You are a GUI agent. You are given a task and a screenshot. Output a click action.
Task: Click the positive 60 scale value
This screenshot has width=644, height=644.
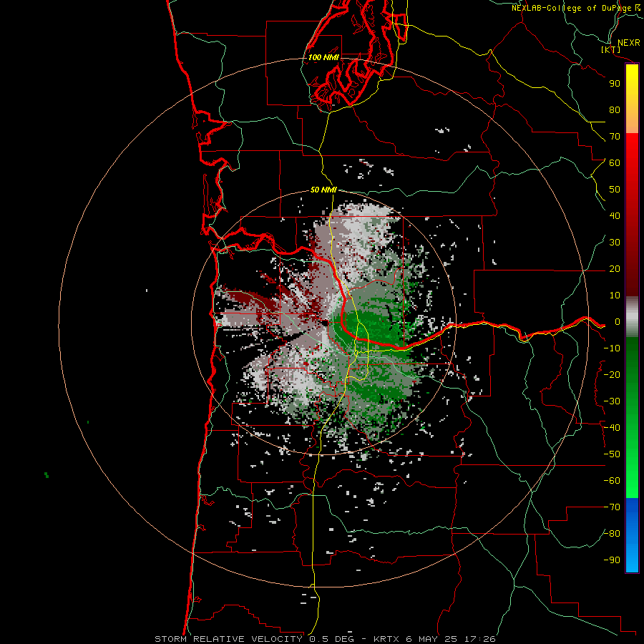point(615,162)
